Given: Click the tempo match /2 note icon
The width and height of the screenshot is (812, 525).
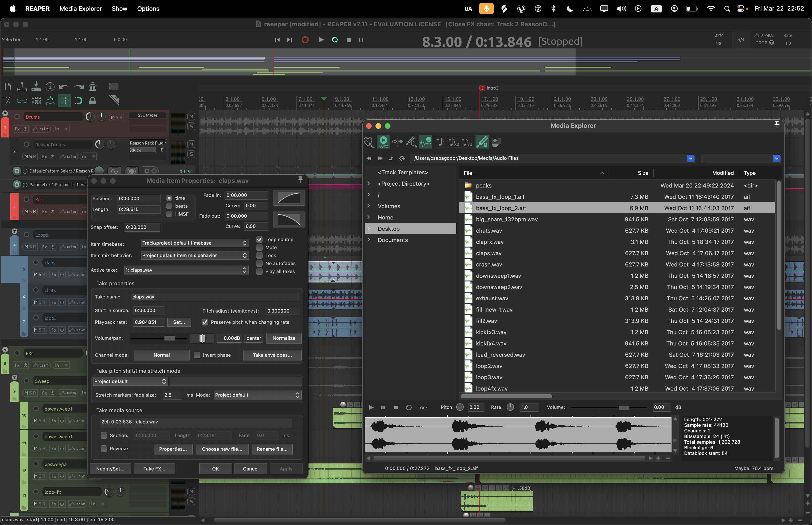Looking at the screenshot, I should [467, 141].
